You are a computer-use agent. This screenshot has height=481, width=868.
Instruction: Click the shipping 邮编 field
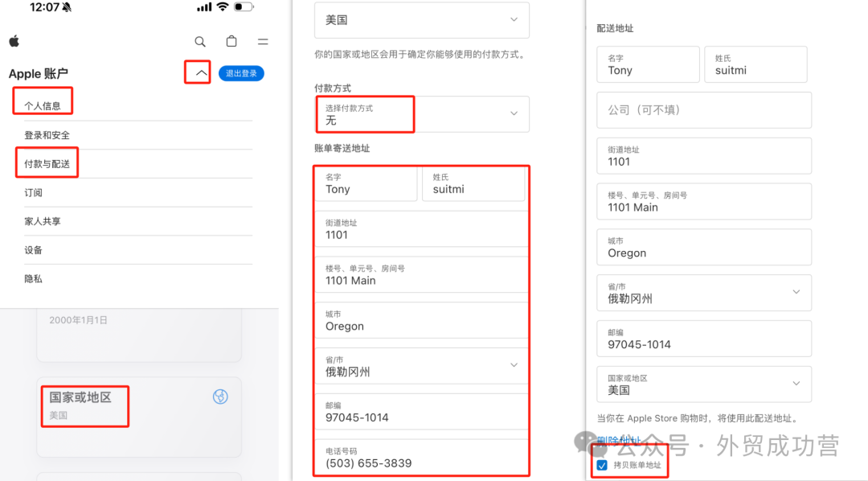(x=704, y=339)
